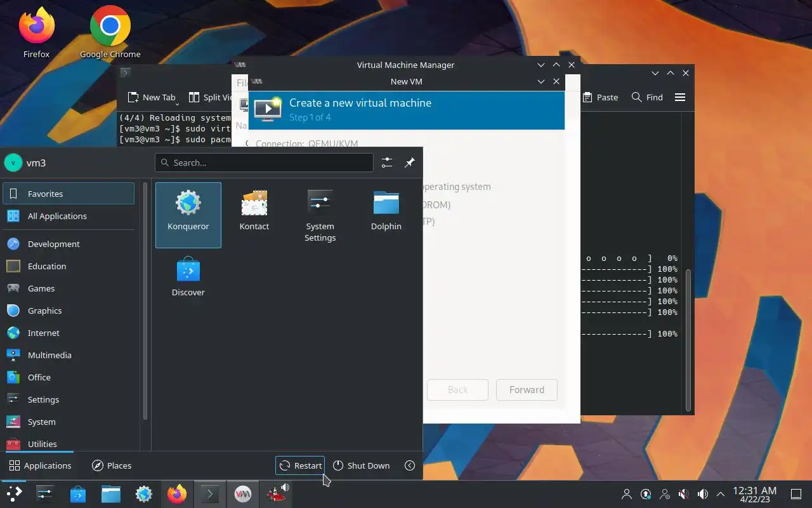This screenshot has width=812, height=508.
Task: Open Dolphin file manager from taskbar
Action: (111, 493)
